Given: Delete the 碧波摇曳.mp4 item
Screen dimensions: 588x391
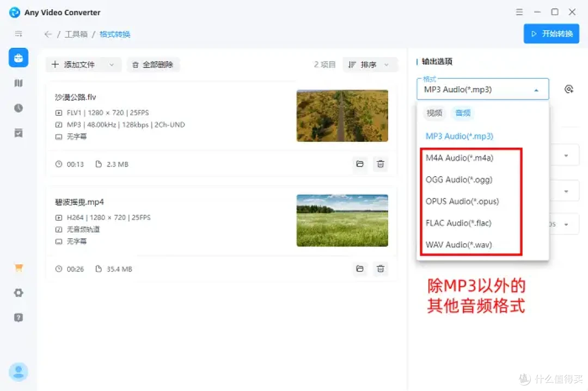Looking at the screenshot, I should click(381, 269).
